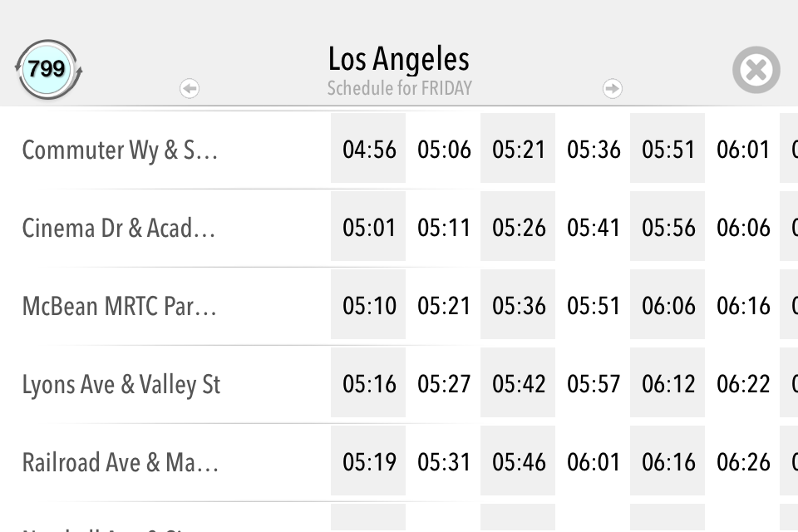Go to next day schedule arrow
The width and height of the screenshot is (798, 532).
pos(613,88)
